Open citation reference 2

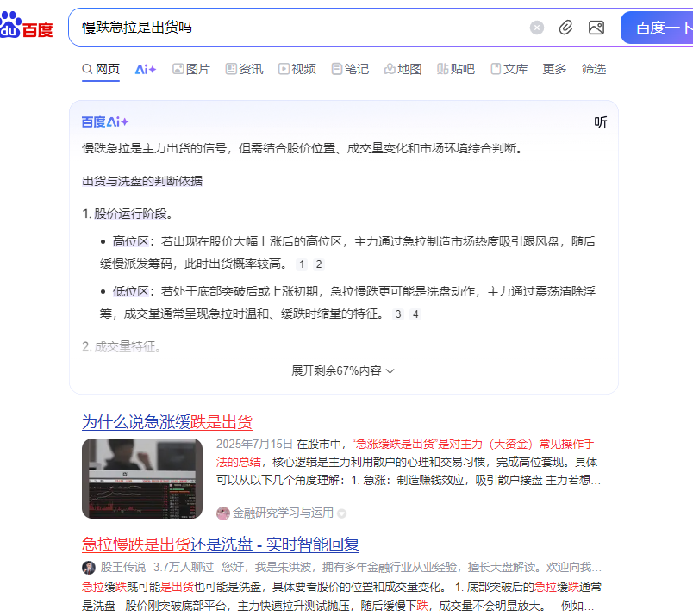tap(319, 264)
